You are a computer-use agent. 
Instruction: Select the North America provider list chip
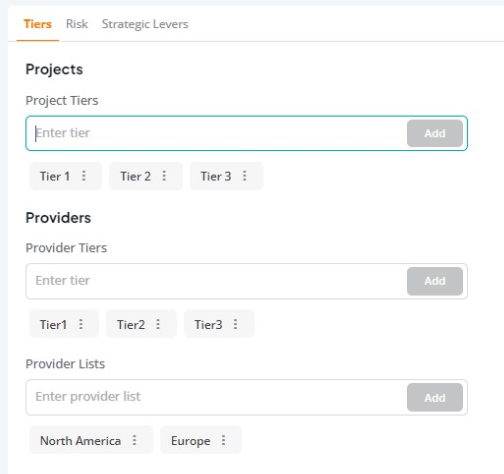tap(80, 441)
